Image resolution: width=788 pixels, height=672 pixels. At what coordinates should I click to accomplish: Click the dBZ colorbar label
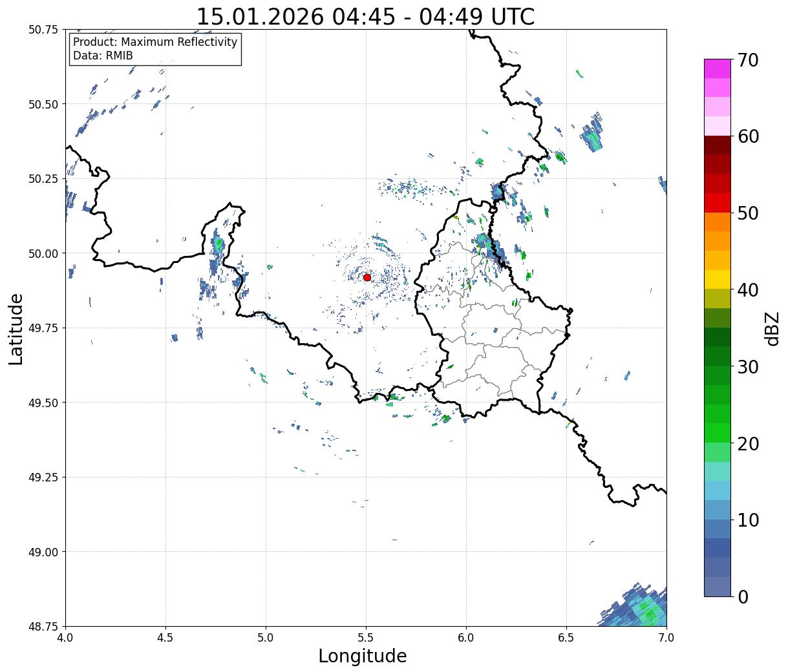tap(771, 328)
